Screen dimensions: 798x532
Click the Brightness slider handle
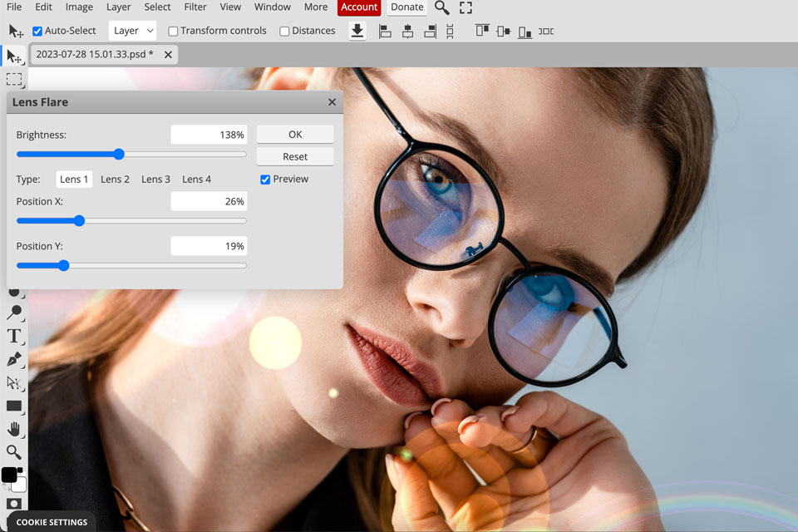(119, 155)
